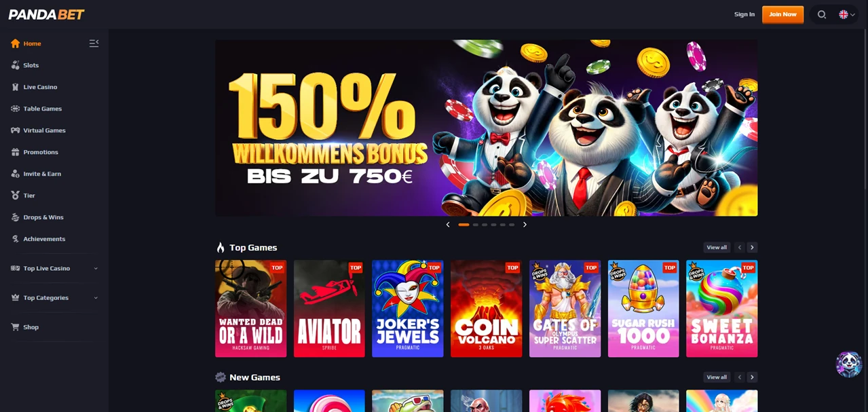
Task: Expand Top Live Casino section
Action: [54, 268]
